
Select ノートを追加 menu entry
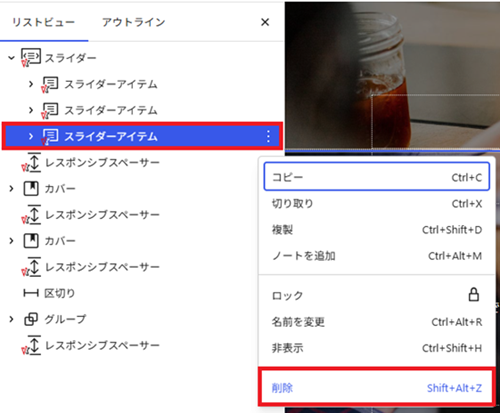pyautogui.click(x=377, y=256)
